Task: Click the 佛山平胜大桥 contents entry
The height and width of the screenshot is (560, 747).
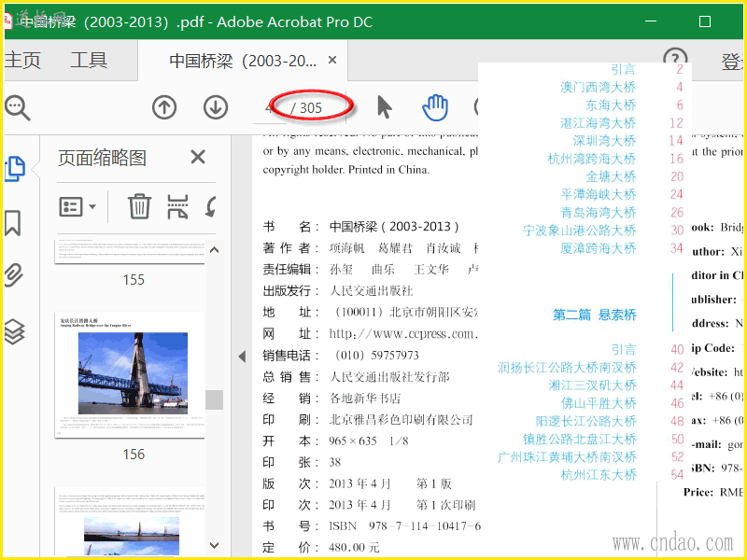Action: pyautogui.click(x=598, y=403)
